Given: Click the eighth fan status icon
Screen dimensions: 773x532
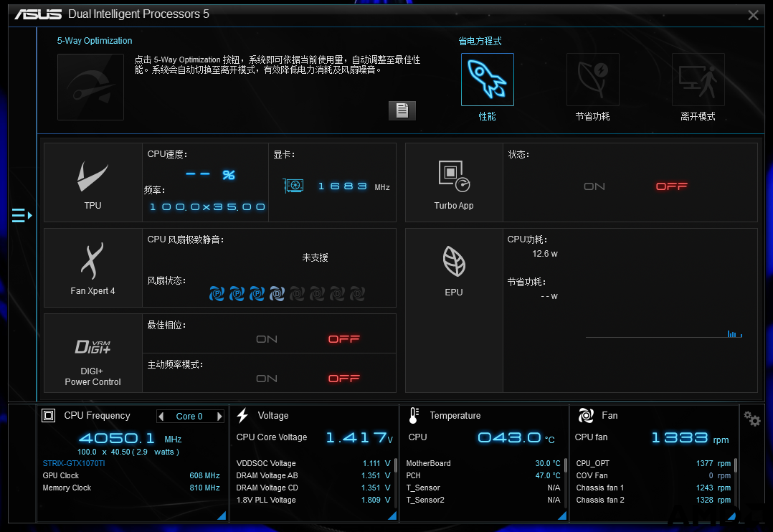Looking at the screenshot, I should point(357,294).
